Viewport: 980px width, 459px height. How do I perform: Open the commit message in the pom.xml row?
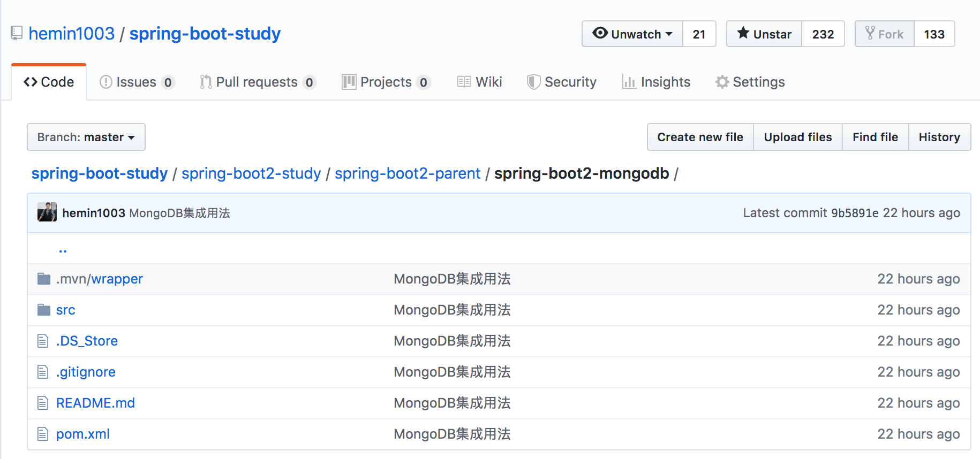pos(453,434)
